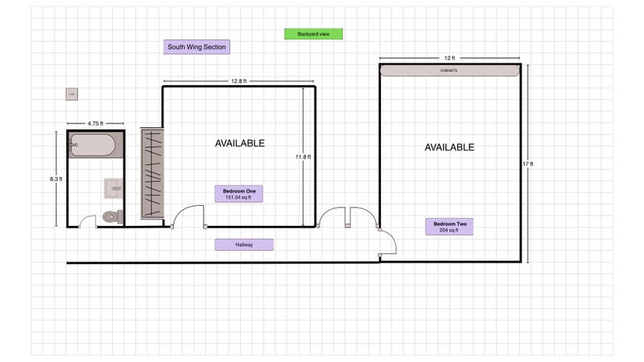Click the AVAILABLE text in Bedroom Two
The image size is (644, 362).
click(x=449, y=147)
